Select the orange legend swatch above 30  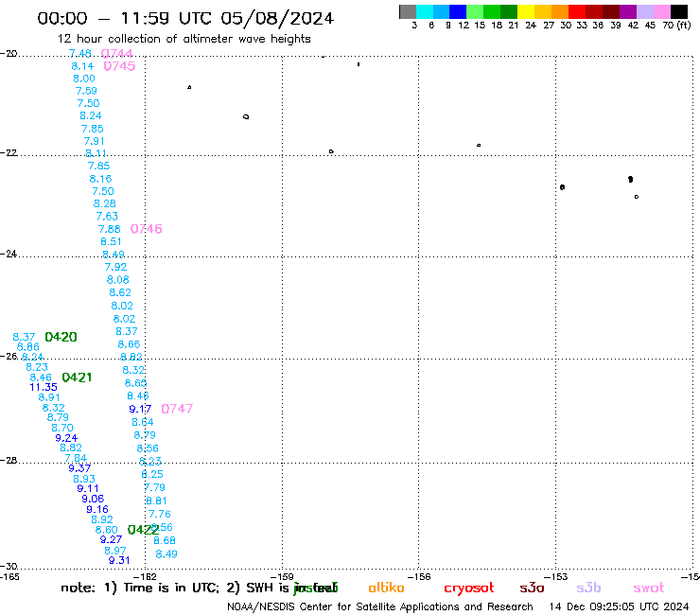coord(560,11)
